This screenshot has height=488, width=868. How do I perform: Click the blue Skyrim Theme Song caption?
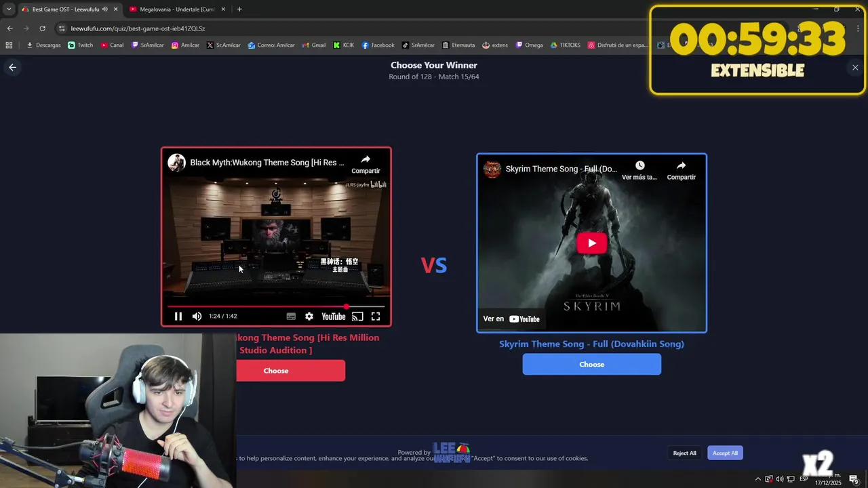591,344
